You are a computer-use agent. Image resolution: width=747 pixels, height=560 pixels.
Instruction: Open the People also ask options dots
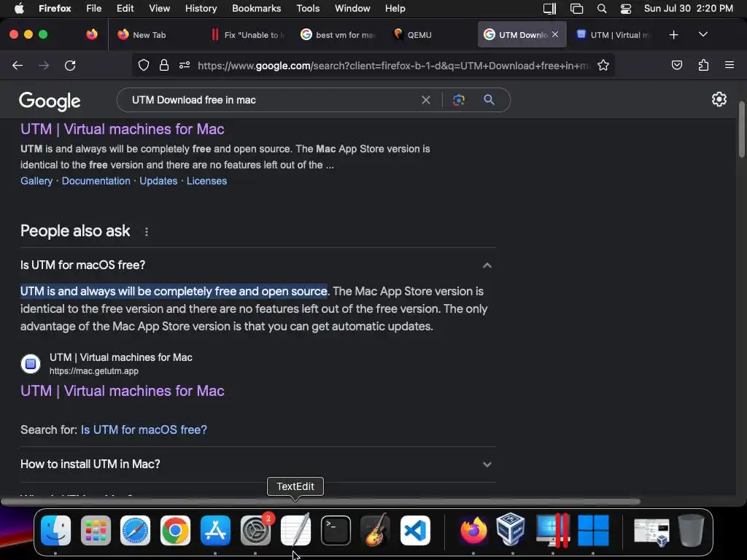pyautogui.click(x=146, y=232)
